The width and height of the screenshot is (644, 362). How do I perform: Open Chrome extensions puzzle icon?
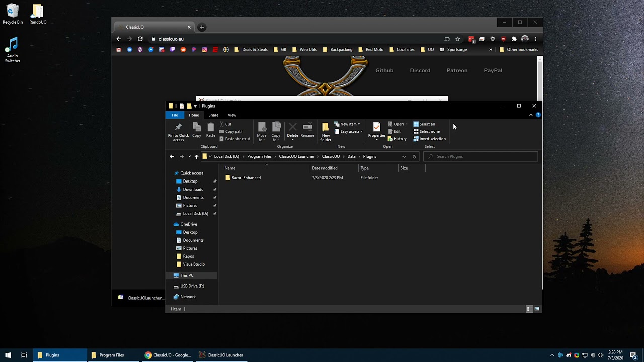[514, 39]
